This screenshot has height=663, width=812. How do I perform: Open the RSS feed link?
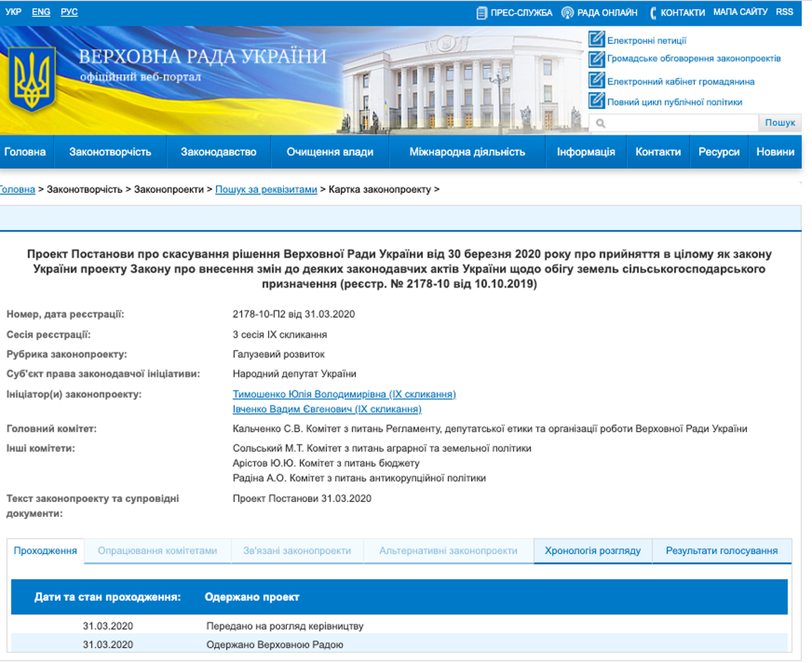click(x=784, y=12)
